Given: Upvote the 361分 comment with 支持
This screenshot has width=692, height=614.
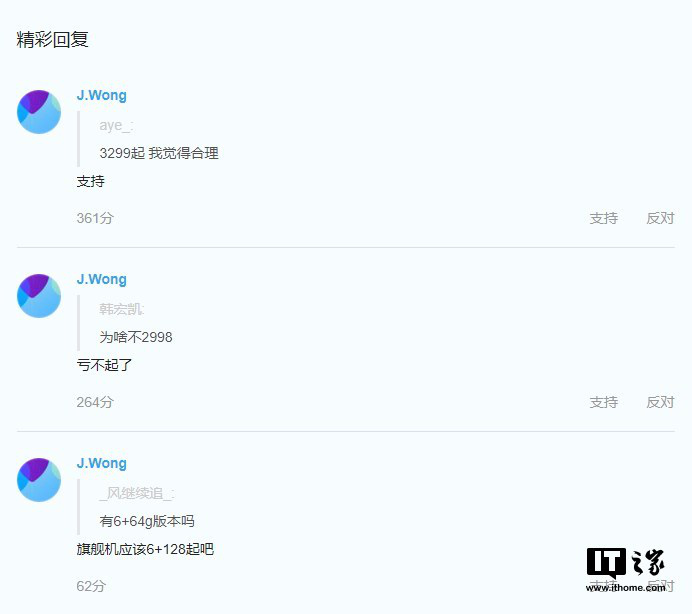Looking at the screenshot, I should pos(603,218).
